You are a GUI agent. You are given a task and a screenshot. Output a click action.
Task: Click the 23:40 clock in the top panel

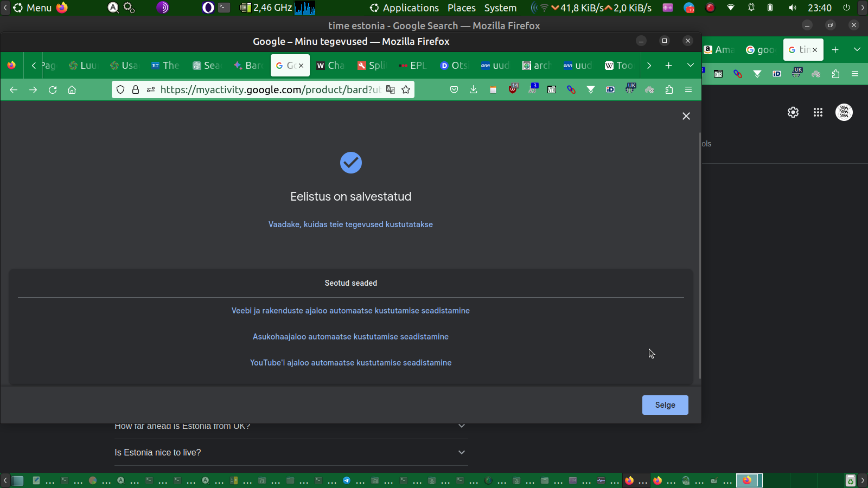click(x=820, y=8)
